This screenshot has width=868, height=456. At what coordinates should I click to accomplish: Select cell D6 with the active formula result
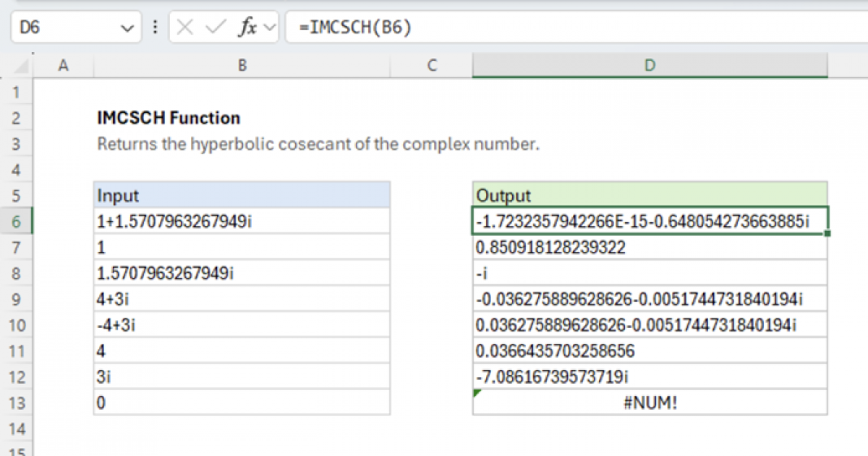[649, 221]
